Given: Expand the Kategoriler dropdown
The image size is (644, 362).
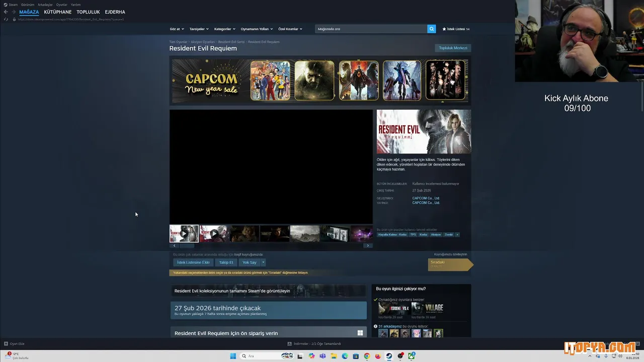Looking at the screenshot, I should point(224,29).
